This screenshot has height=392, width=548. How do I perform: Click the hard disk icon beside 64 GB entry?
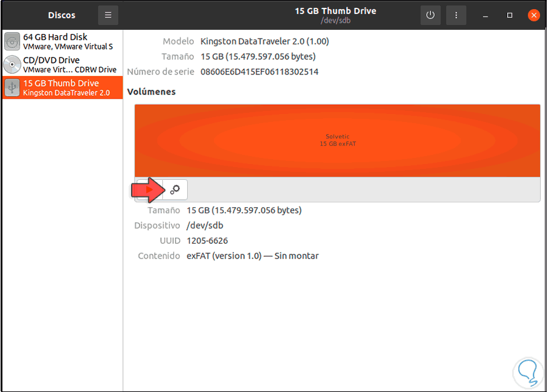tap(12, 41)
